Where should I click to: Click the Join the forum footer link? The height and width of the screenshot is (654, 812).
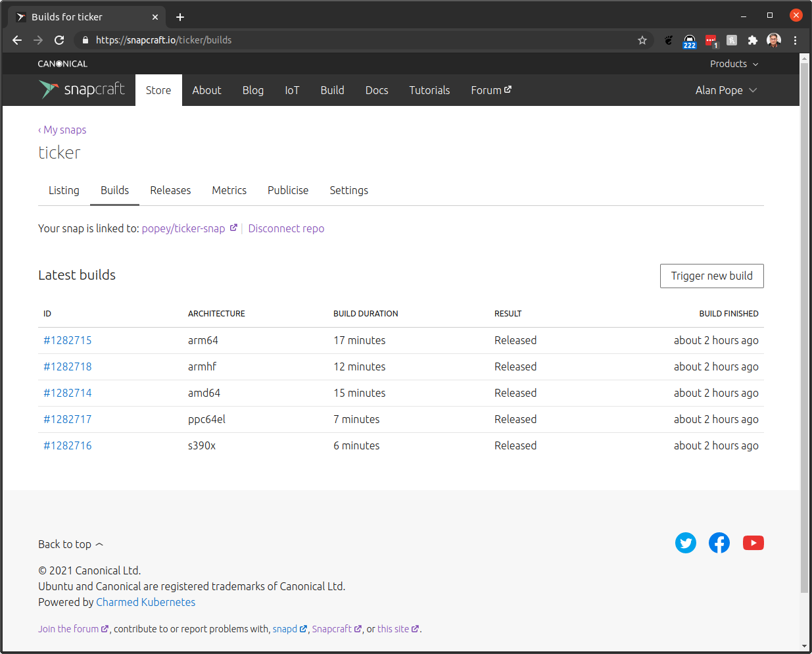click(x=73, y=629)
